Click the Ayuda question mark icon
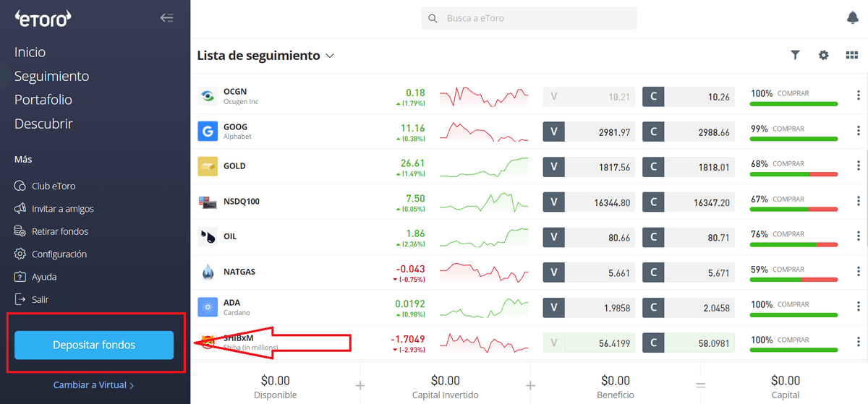Screen dimensions: 868x404 click(x=20, y=277)
